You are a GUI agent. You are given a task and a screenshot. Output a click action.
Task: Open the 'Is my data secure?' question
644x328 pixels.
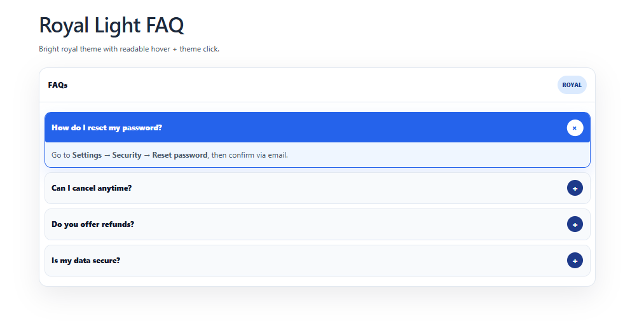tap(86, 261)
